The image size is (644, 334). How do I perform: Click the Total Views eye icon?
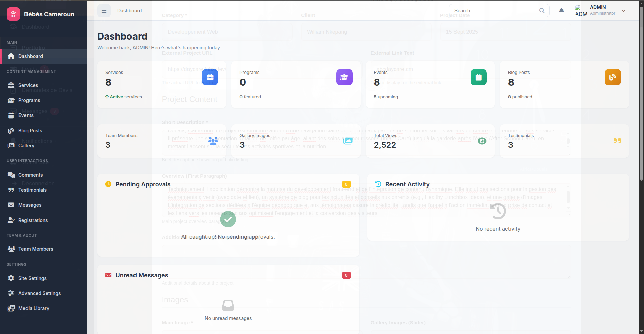(x=482, y=141)
